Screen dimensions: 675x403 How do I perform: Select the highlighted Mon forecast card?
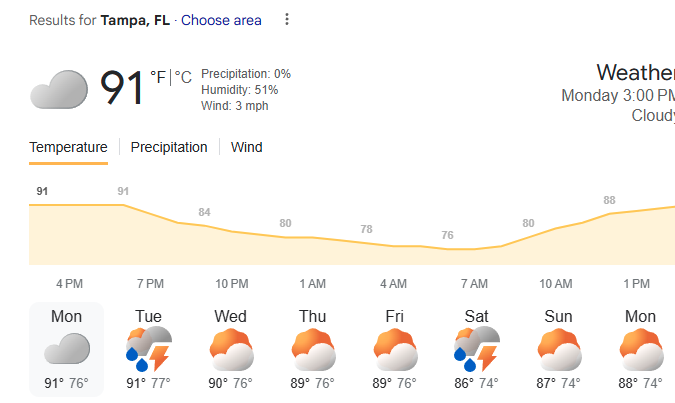67,349
